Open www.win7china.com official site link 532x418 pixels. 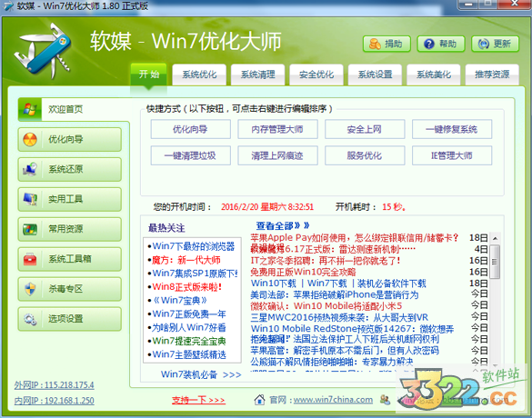pyautogui.click(x=333, y=400)
